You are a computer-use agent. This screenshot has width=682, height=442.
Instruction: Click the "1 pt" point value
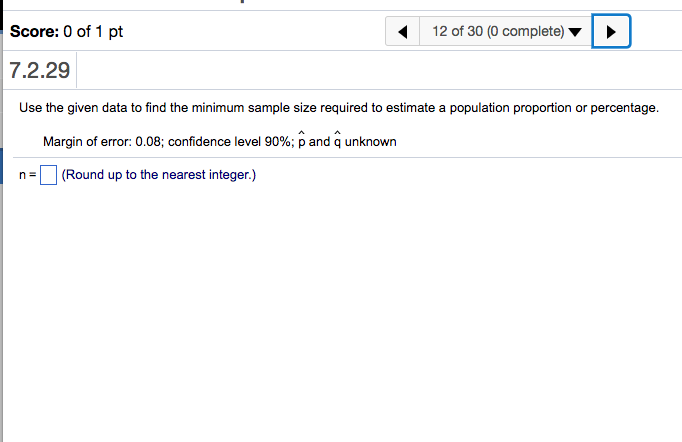point(112,32)
